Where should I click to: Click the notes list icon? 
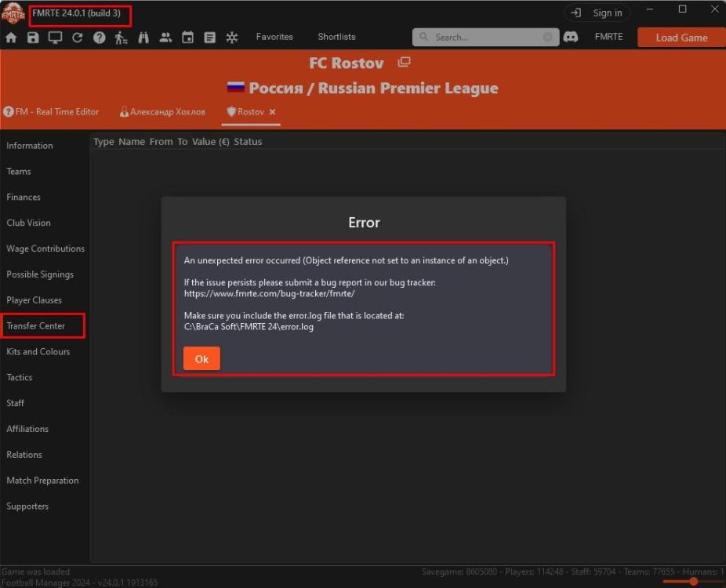[210, 38]
